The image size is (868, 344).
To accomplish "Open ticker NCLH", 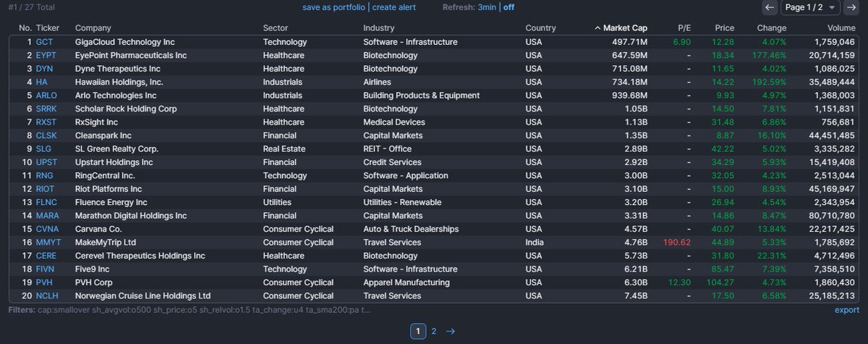I will point(47,295).
